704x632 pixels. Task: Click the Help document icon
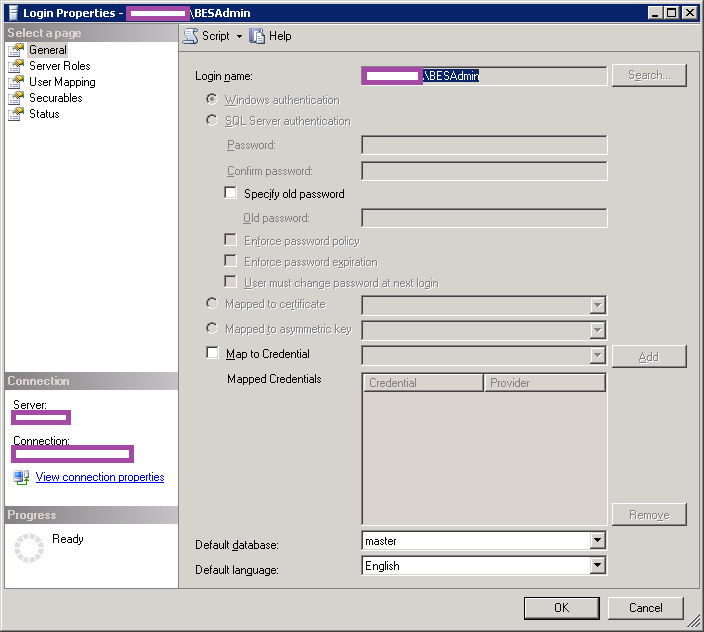[257, 36]
